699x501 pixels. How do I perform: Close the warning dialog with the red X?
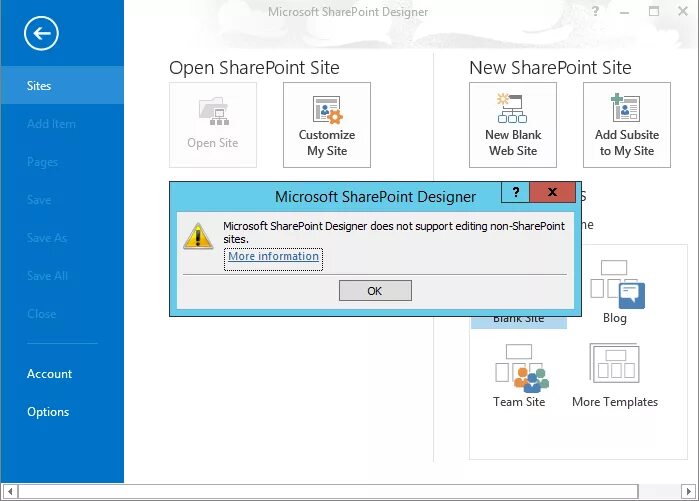[552, 192]
